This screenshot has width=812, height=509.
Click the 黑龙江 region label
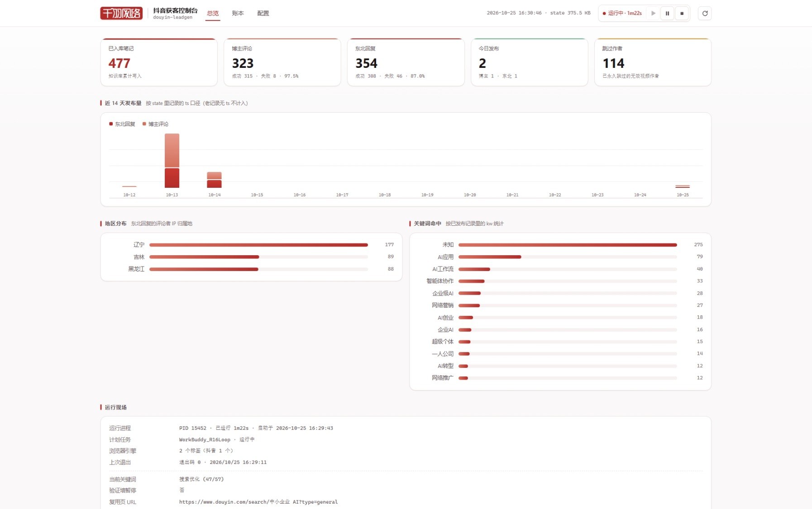(136, 269)
